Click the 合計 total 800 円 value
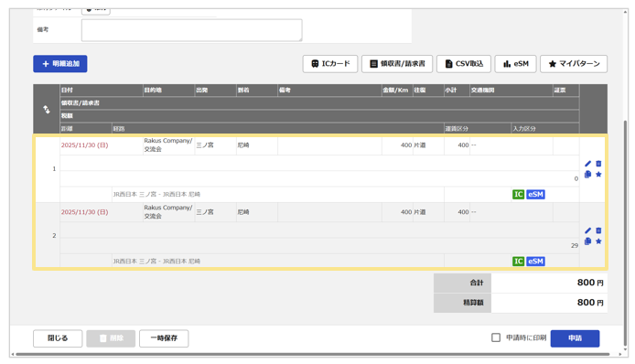 pos(590,283)
